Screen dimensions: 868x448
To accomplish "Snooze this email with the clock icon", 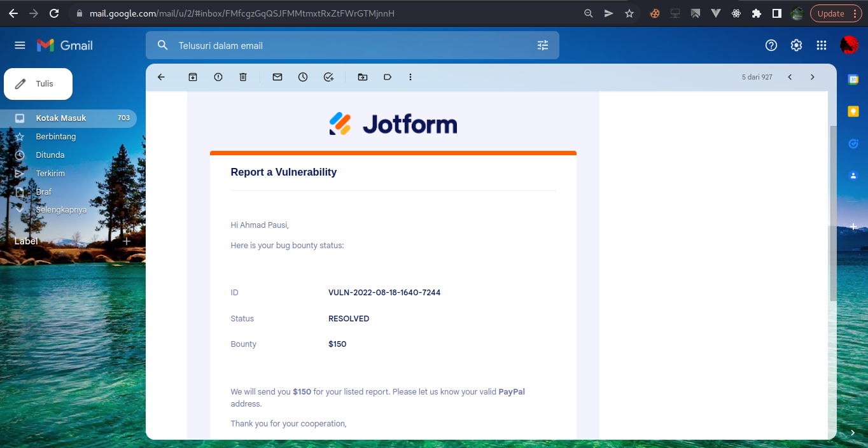I will (x=302, y=76).
